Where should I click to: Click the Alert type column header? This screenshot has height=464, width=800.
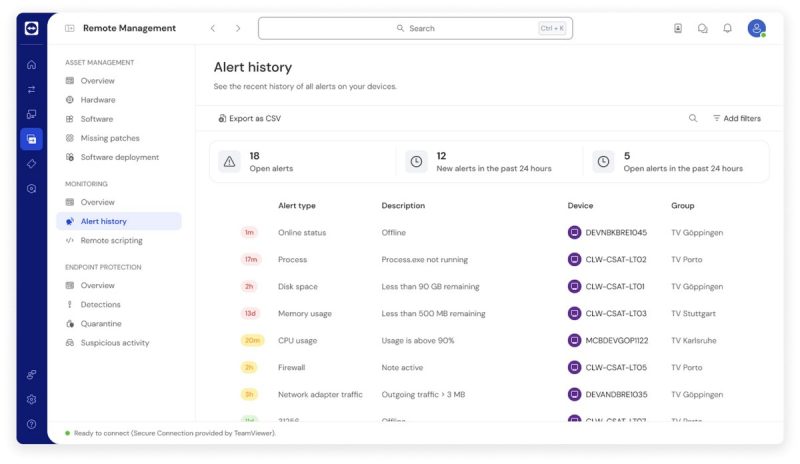(x=296, y=205)
